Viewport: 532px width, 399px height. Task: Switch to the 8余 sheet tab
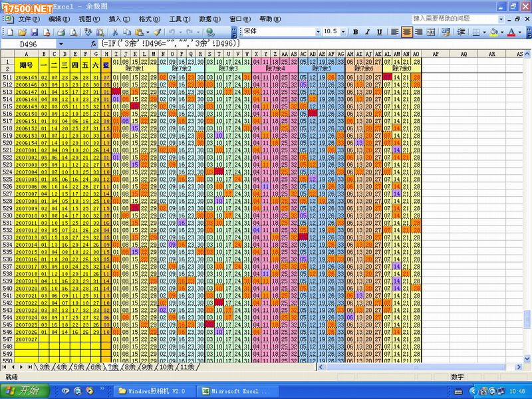pos(130,367)
